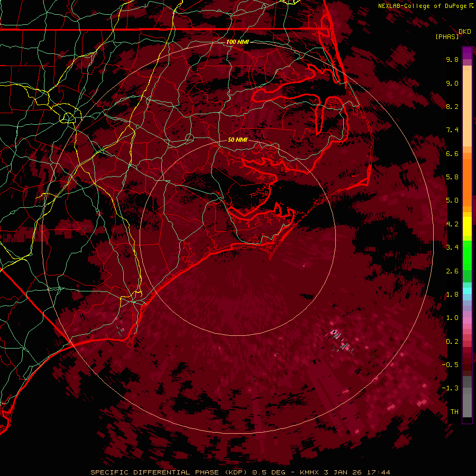Select the purple top of the color bar
The width and height of the screenshot is (476, 476).
pyautogui.click(x=467, y=53)
